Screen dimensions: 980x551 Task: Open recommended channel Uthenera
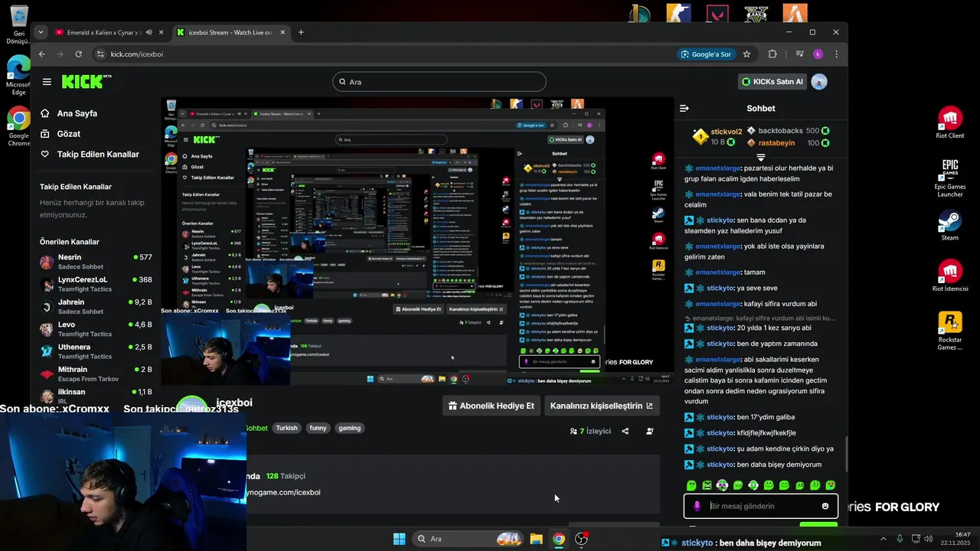[96, 351]
